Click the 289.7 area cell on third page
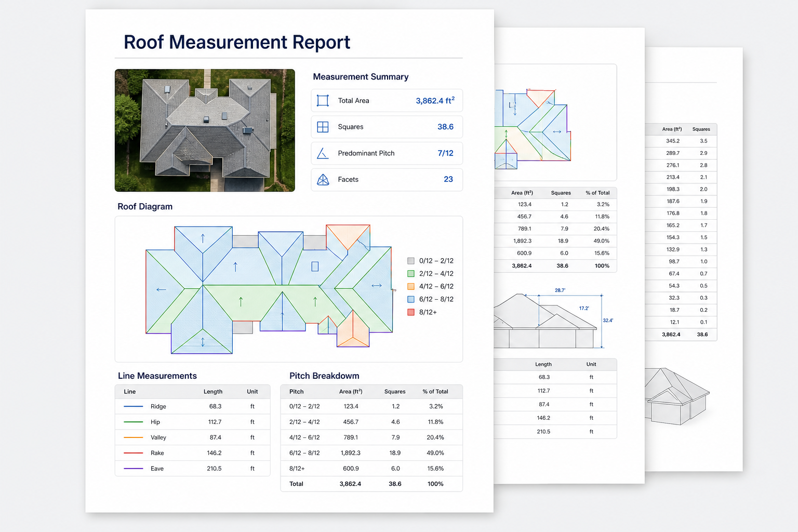 pyautogui.click(x=673, y=153)
